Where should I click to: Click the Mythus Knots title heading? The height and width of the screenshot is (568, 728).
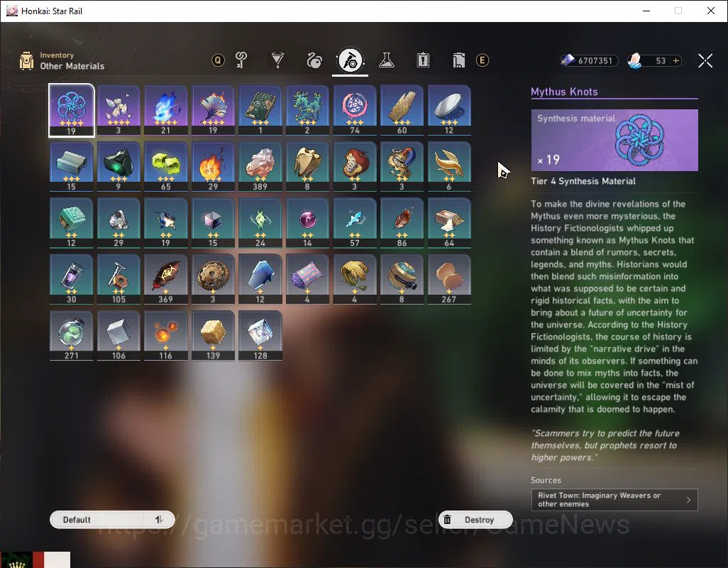[564, 92]
